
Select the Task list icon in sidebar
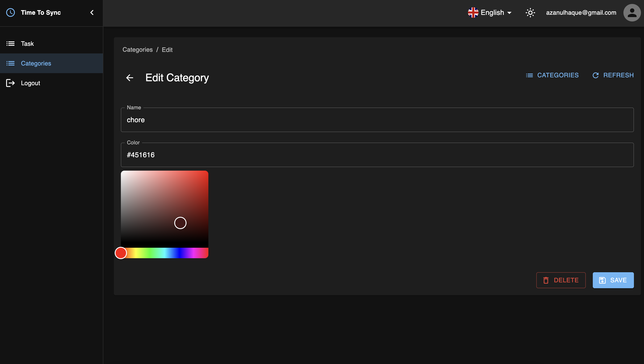(11, 44)
